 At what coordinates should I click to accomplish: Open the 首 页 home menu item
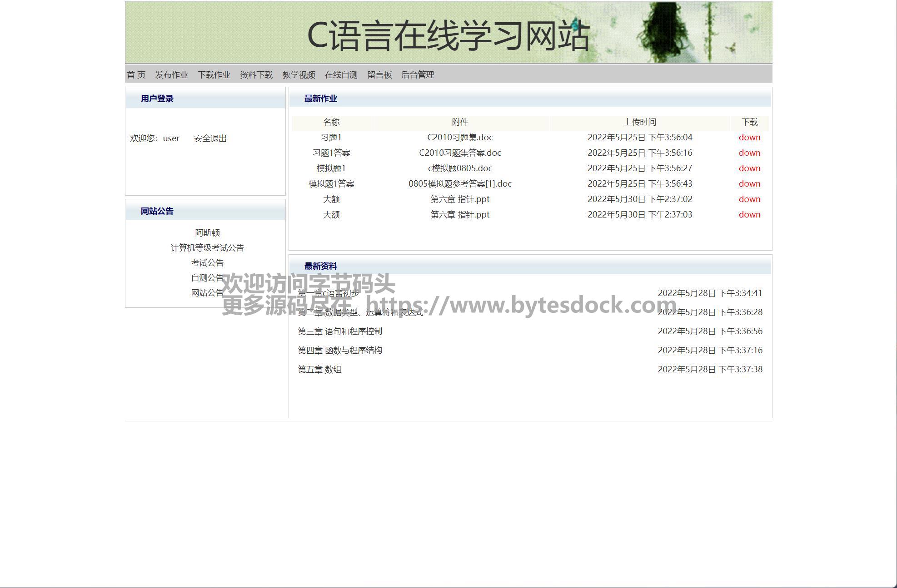tap(136, 75)
